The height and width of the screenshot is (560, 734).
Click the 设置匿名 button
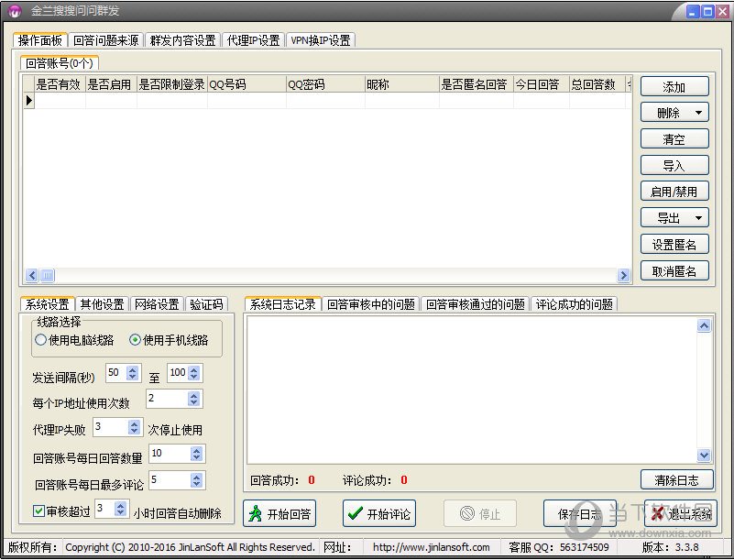[674, 245]
